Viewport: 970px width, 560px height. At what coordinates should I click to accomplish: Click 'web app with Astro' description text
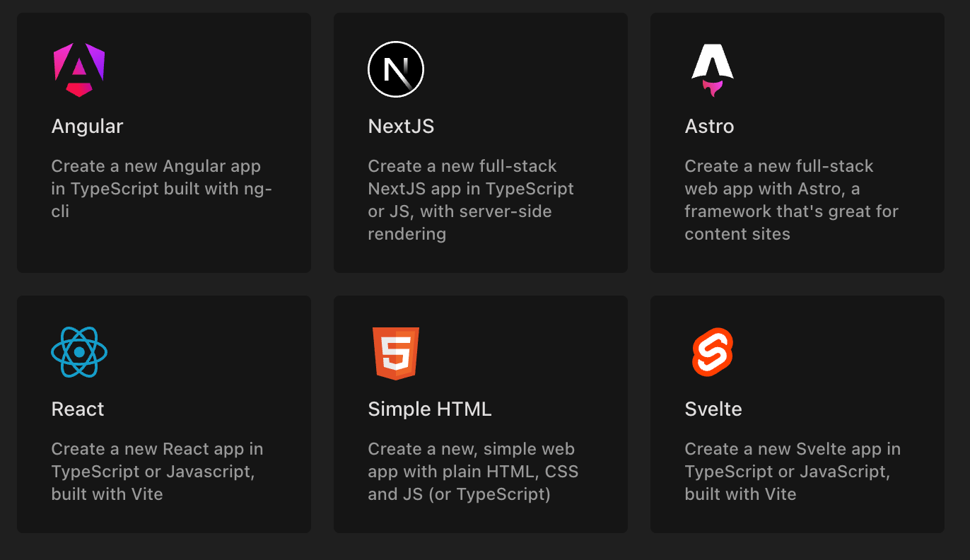click(792, 200)
